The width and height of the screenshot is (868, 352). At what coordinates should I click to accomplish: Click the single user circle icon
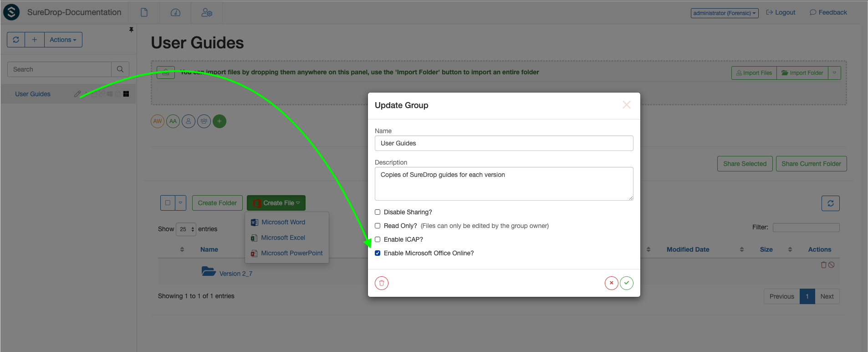189,121
